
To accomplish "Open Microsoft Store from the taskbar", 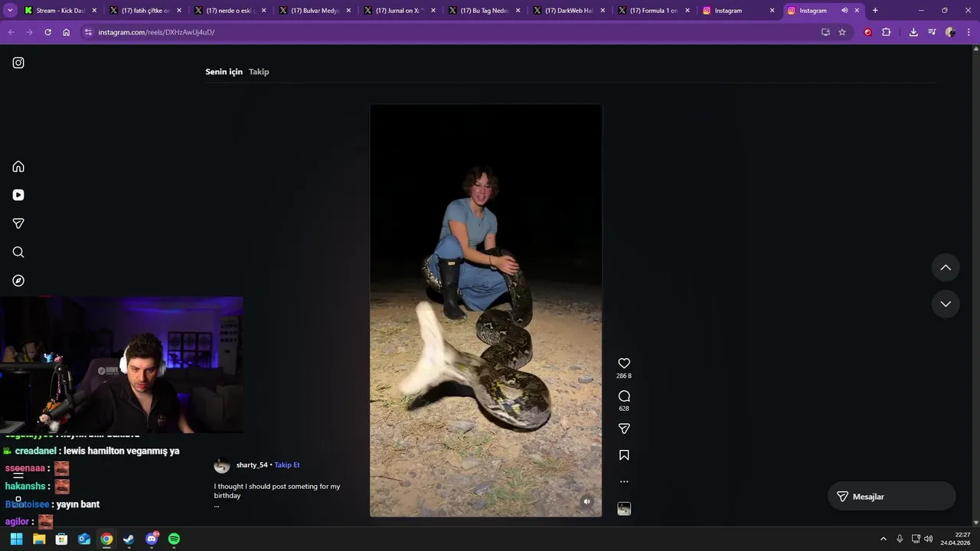I will [61, 539].
